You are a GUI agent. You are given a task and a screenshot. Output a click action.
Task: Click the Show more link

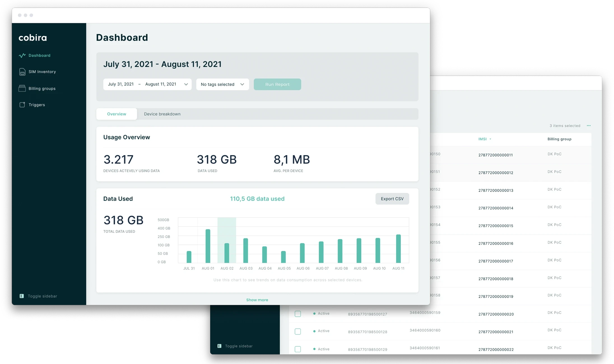coord(257,300)
